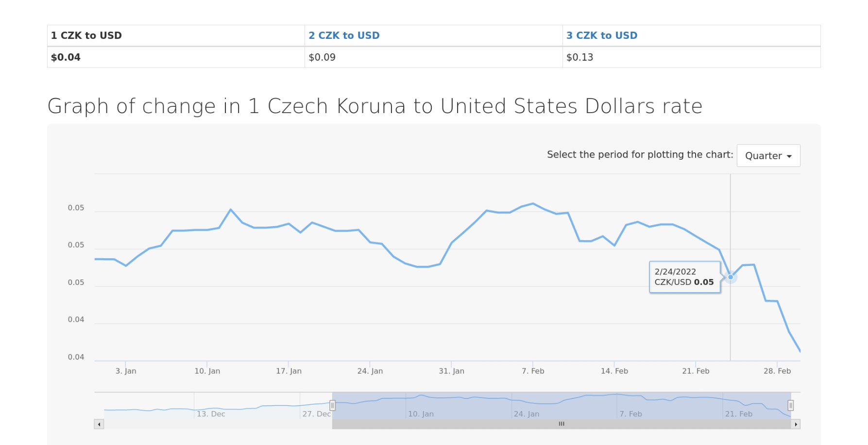
Task: Open the 3 CZK to USD link
Action: 602,35
